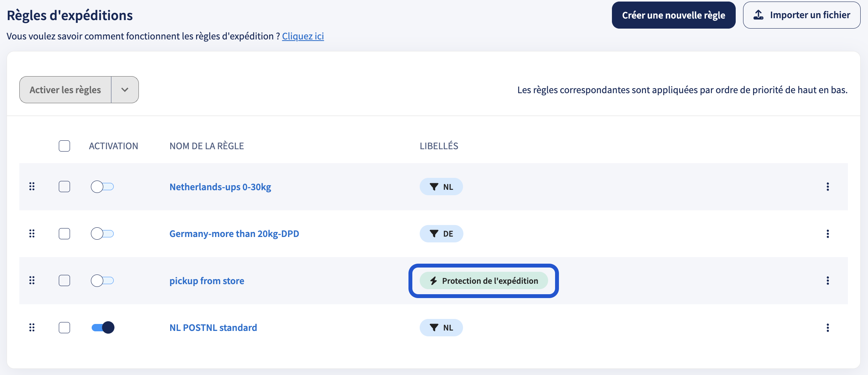Click the LIBELLÉS column header
This screenshot has height=375, width=868.
pos(439,146)
